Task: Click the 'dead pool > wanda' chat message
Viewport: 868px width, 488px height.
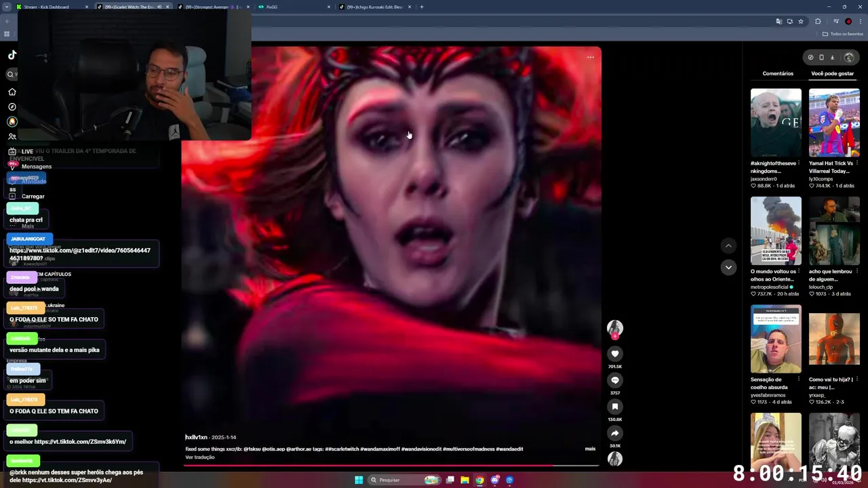Action: [34, 289]
